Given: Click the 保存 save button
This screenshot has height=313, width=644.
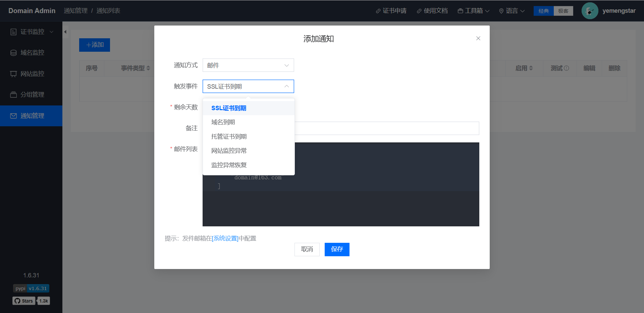Looking at the screenshot, I should coord(337,249).
